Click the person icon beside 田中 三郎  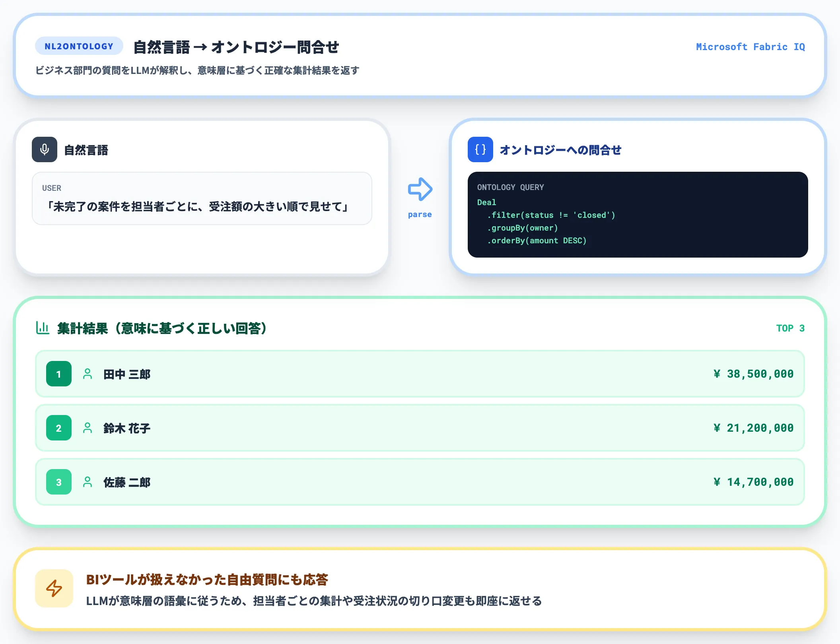coord(87,373)
